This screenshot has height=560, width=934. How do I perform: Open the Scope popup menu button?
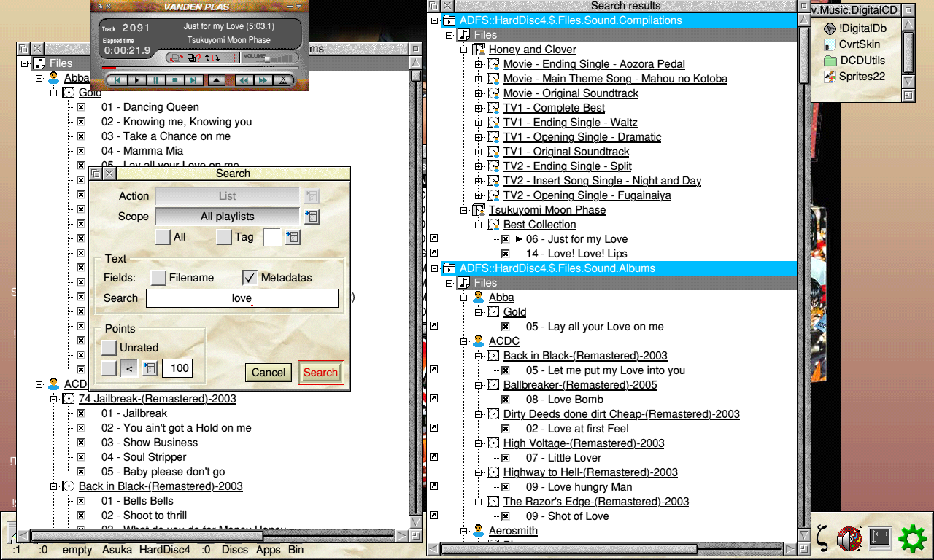coord(312,217)
